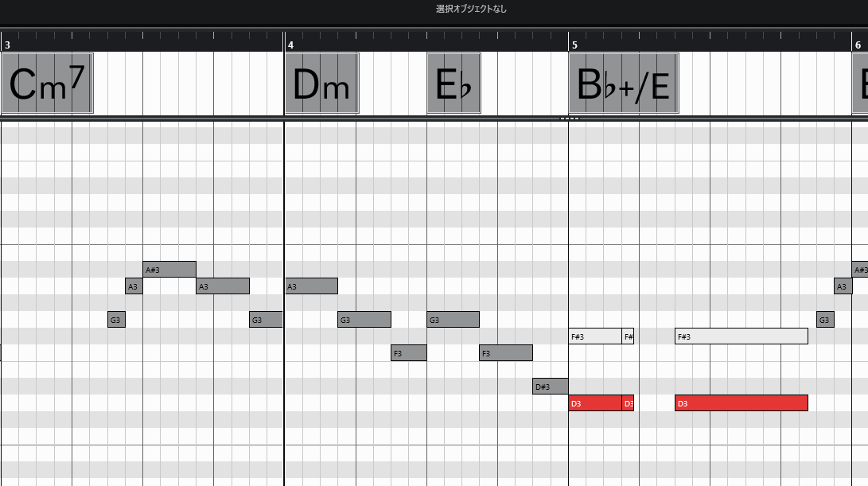Select the first white F#3 note at bar 5
The height and width of the screenshot is (486, 868).
click(594, 336)
